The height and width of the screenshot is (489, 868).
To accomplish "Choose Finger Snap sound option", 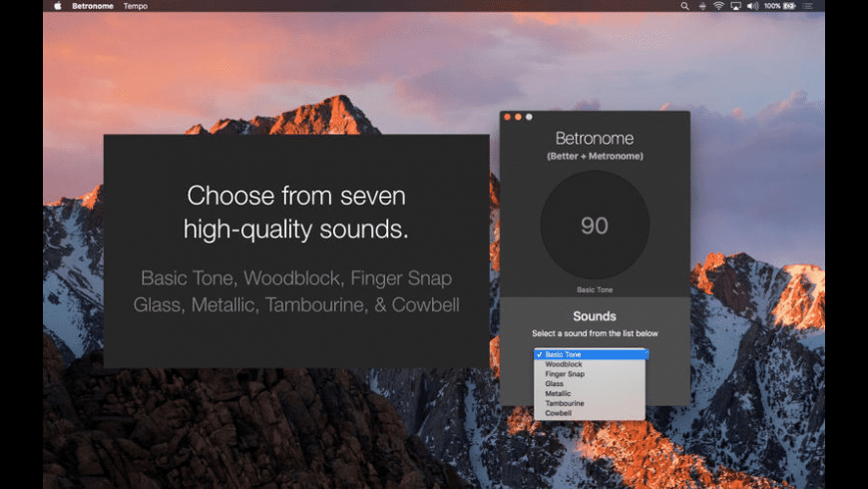I will point(590,374).
